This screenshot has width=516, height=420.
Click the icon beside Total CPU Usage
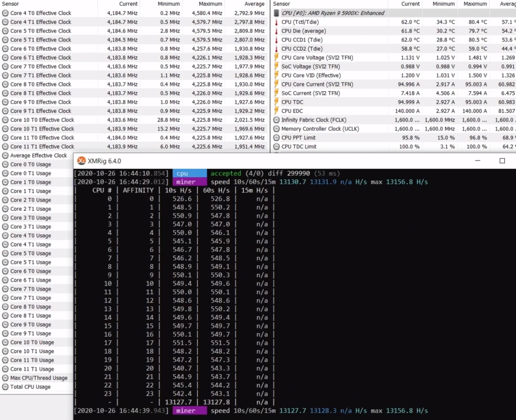pos(5,387)
